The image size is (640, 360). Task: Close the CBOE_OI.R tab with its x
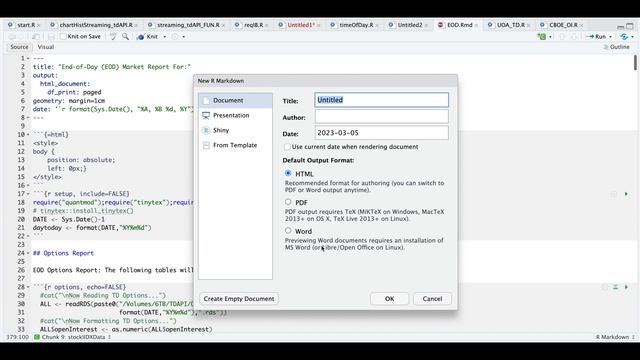pyautogui.click(x=581, y=25)
